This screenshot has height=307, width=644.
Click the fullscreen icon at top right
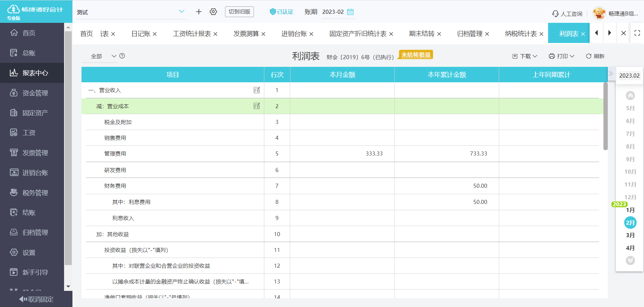click(637, 33)
